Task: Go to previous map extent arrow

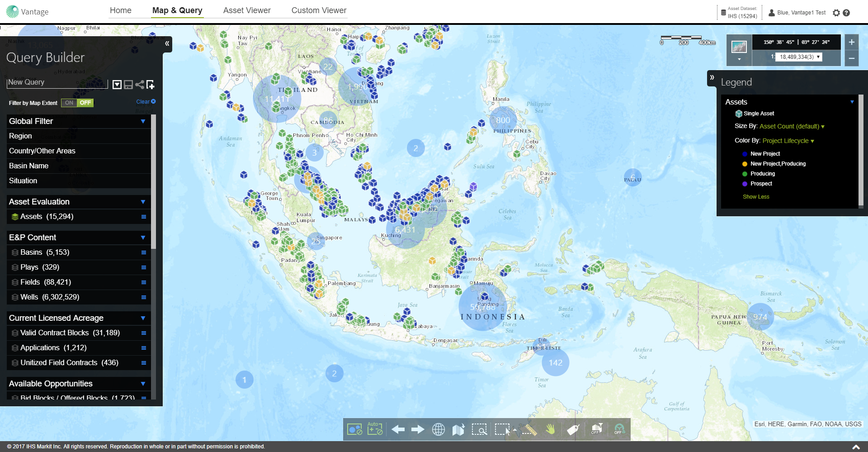Action: (x=398, y=429)
